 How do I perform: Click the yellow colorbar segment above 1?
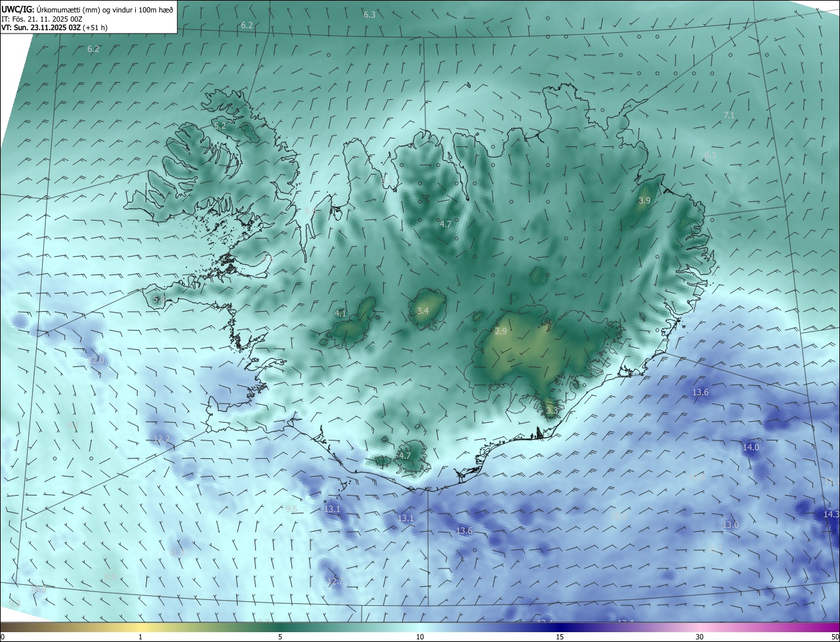pyautogui.click(x=140, y=627)
